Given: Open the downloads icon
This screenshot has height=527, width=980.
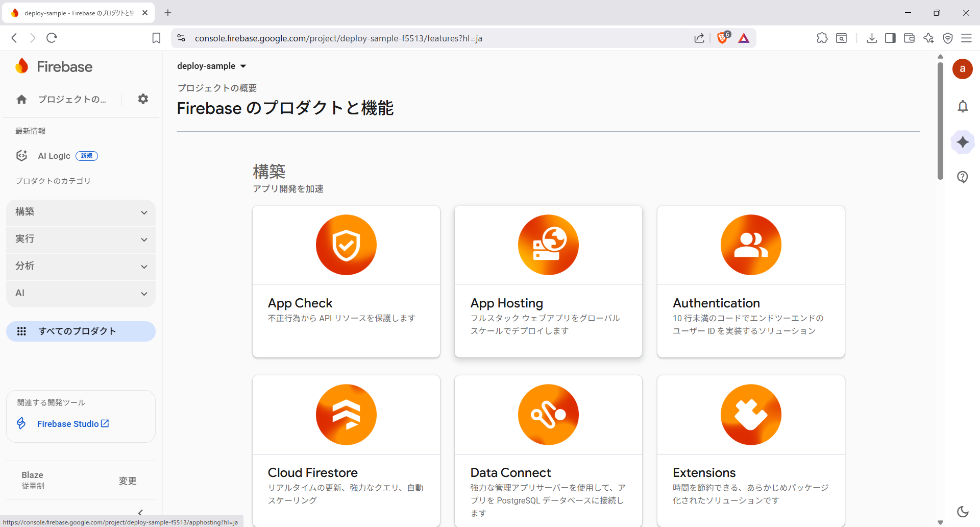Looking at the screenshot, I should 872,38.
